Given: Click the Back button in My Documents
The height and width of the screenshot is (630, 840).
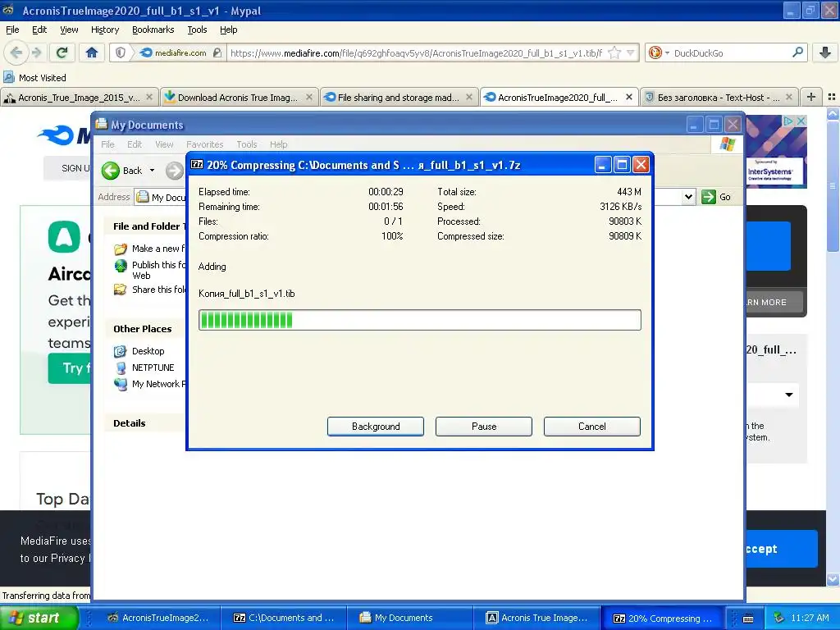Looking at the screenshot, I should point(122,171).
